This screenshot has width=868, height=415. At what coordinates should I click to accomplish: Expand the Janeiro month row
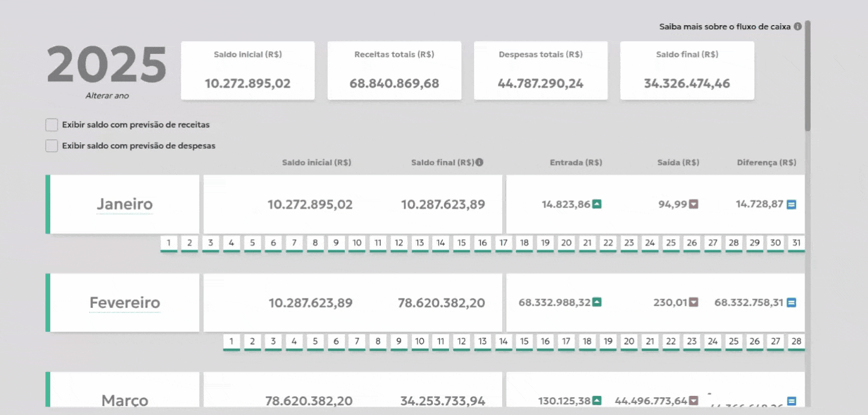click(x=124, y=205)
